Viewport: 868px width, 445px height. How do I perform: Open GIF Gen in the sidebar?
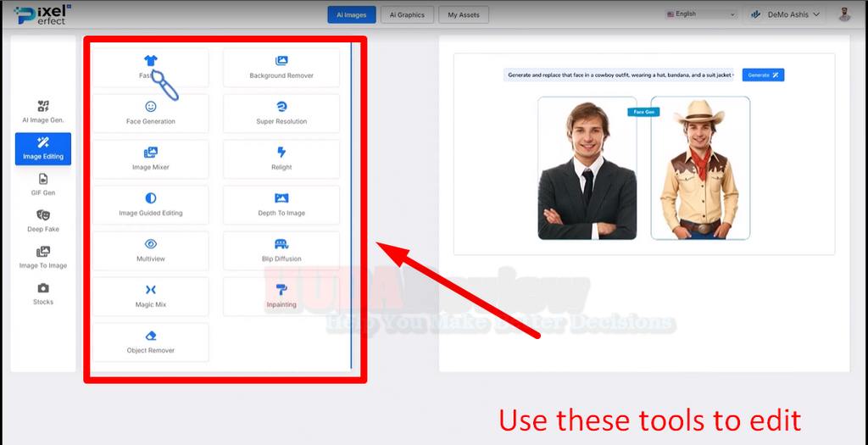click(43, 186)
